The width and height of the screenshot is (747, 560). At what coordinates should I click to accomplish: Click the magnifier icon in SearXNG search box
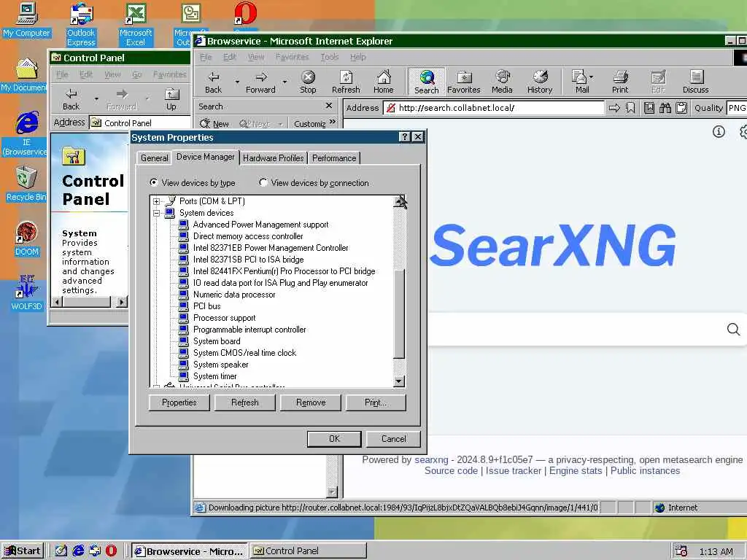pyautogui.click(x=733, y=329)
